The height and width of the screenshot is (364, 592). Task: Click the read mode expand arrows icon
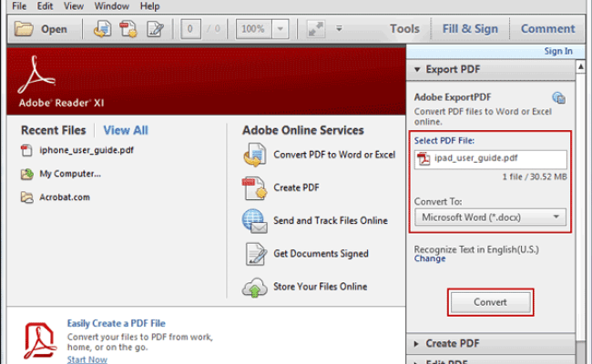click(316, 29)
